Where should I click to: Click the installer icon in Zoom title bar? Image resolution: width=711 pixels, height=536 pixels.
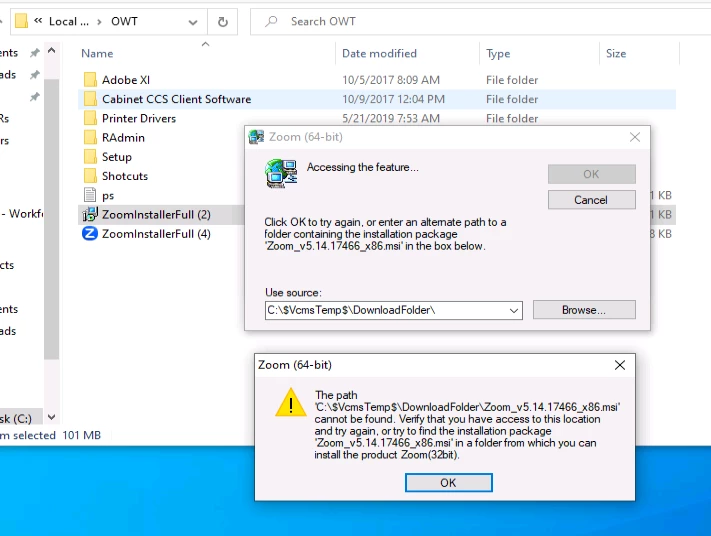tap(256, 137)
